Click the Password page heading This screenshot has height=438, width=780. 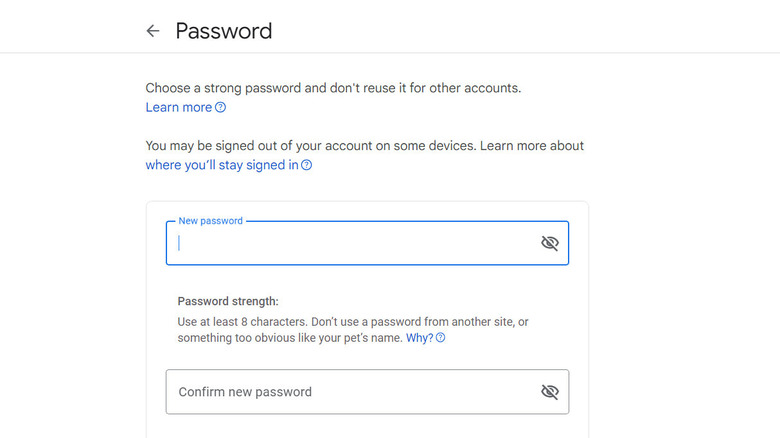pos(224,31)
